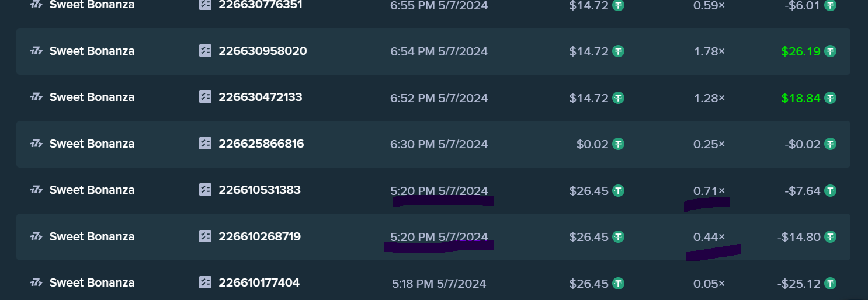Click the Tether coin icon next to $18.84

click(830, 97)
